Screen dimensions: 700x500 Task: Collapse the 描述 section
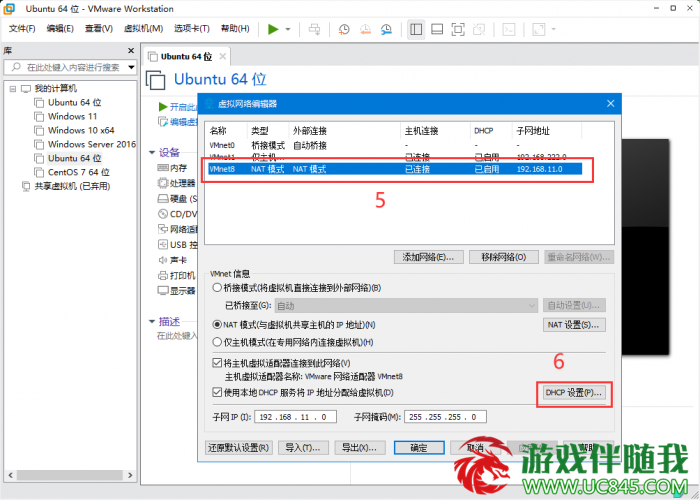[152, 321]
